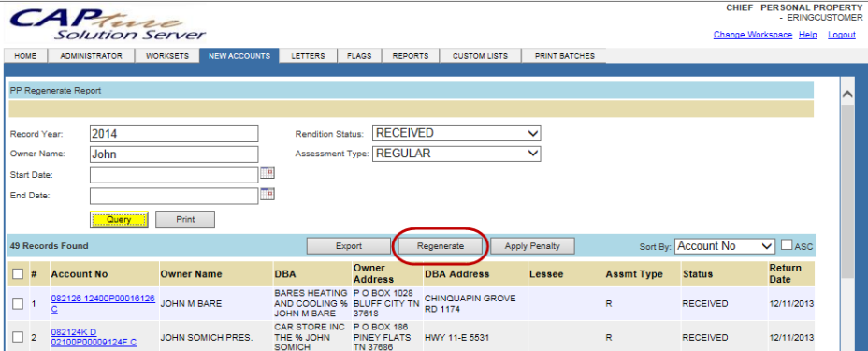Screen dimensions: 868x351
Task: Click the vertical scrollbar thumb
Action: (x=847, y=192)
